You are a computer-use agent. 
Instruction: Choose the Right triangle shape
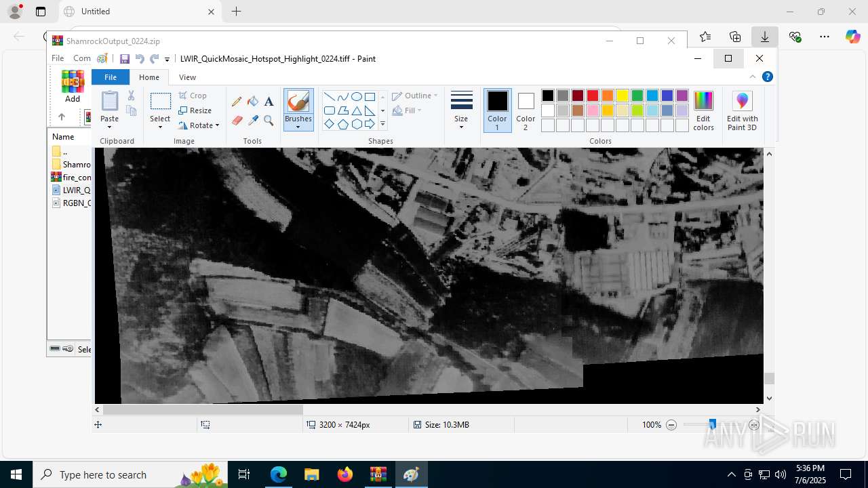tap(370, 110)
